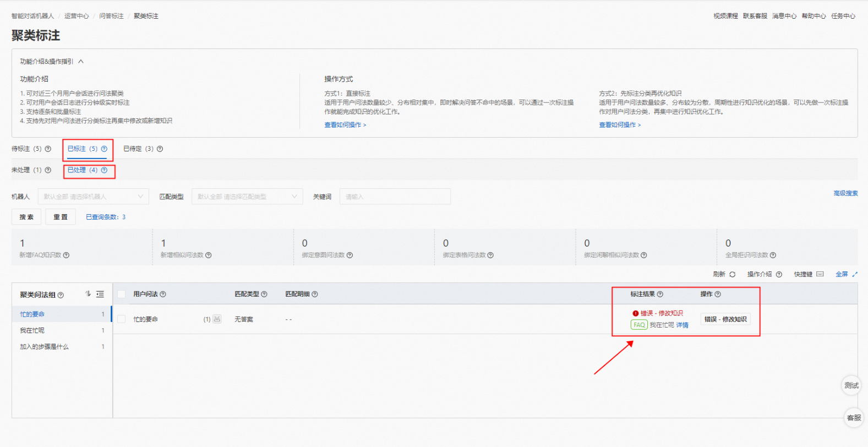Click the 无答案 cell in 忙的要命 row
The height and width of the screenshot is (447, 868).
point(244,319)
